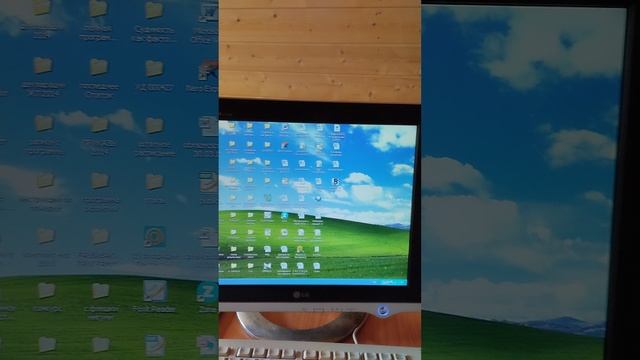Open the golden yellow icon on the green hill

300,249
